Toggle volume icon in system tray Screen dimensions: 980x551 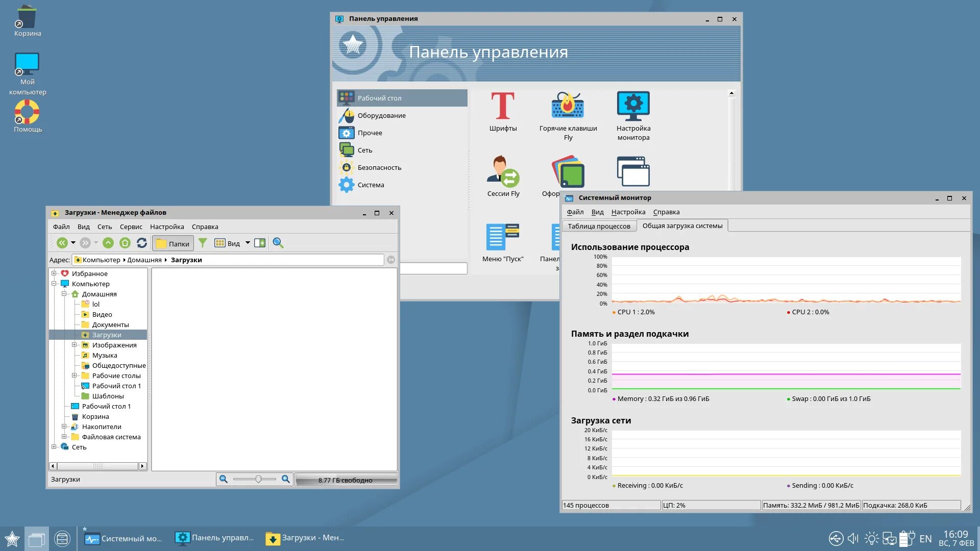point(853,538)
